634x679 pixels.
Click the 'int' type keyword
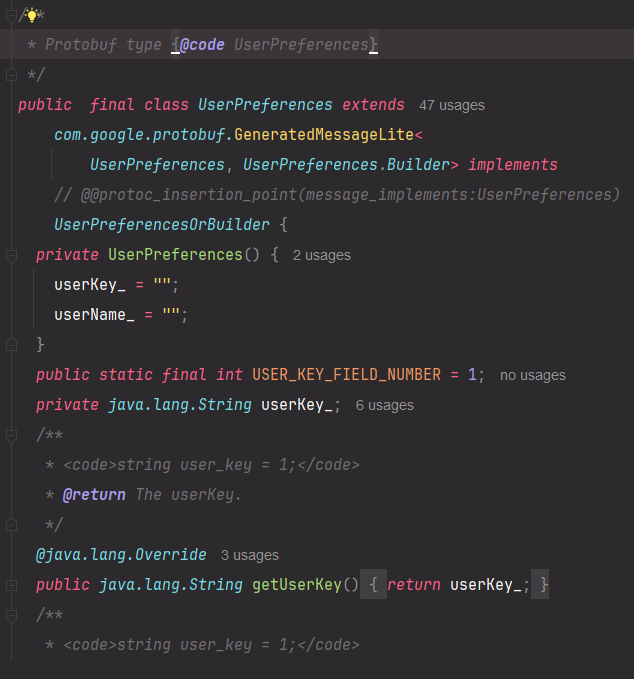(x=229, y=375)
